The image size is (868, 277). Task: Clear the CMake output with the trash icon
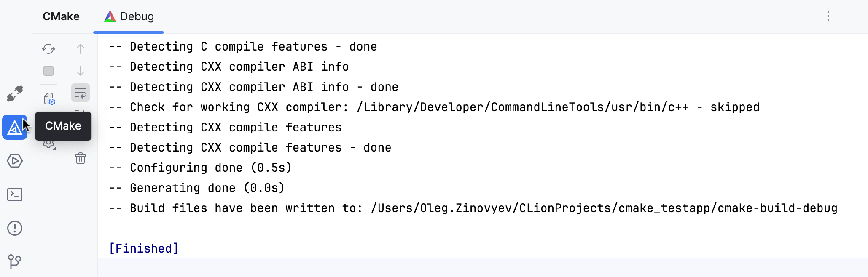tap(80, 159)
